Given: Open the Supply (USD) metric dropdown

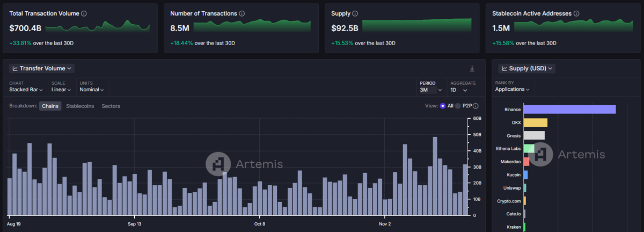Looking at the screenshot, I should pos(526,68).
